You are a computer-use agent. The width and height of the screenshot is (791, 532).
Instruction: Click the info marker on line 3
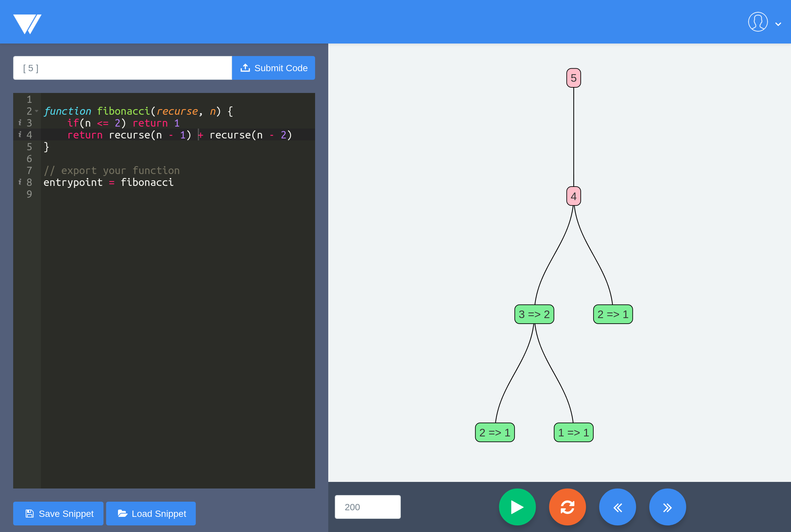point(20,123)
